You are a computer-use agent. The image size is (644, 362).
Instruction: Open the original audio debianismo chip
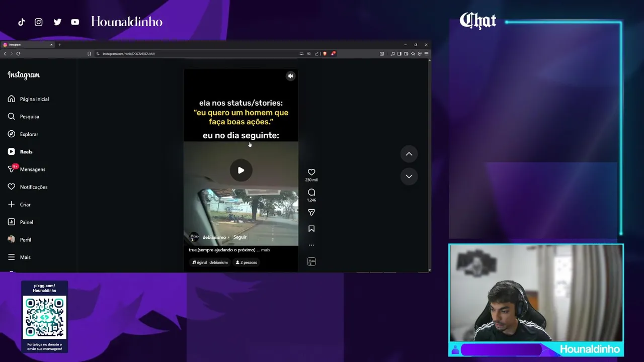(209, 262)
